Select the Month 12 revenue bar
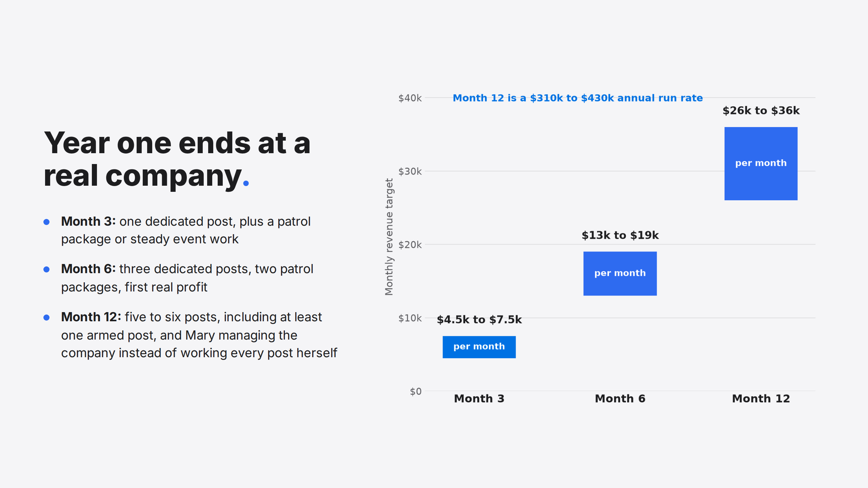868x488 pixels. coord(761,164)
